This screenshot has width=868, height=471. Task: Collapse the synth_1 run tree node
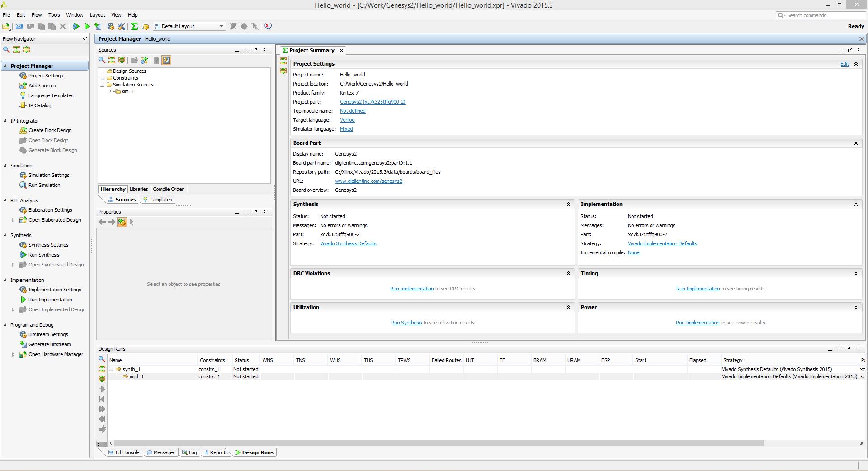(111, 369)
